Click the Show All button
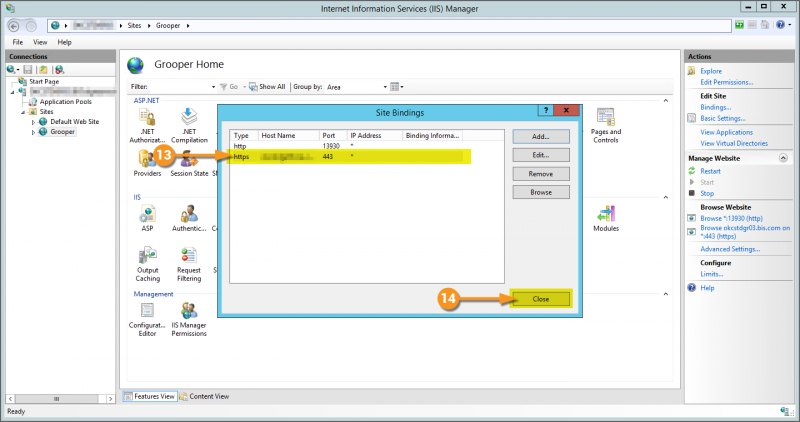 pyautogui.click(x=267, y=87)
